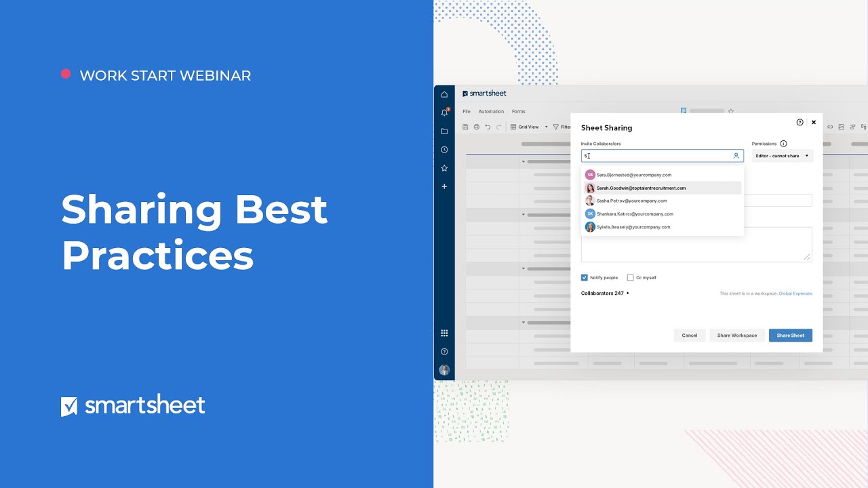
Task: Click the Print icon in the toolbar
Action: tap(476, 127)
